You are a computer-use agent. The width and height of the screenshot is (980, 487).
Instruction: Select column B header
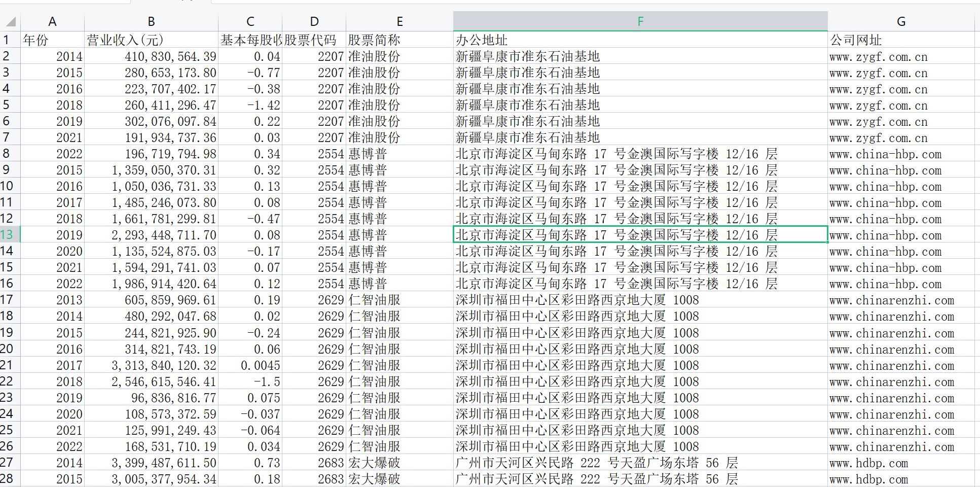click(x=151, y=21)
